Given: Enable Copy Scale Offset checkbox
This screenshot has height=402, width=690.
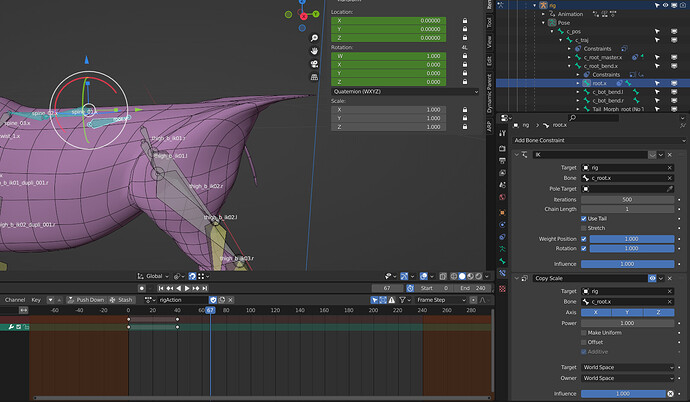Looking at the screenshot, I should (x=584, y=342).
